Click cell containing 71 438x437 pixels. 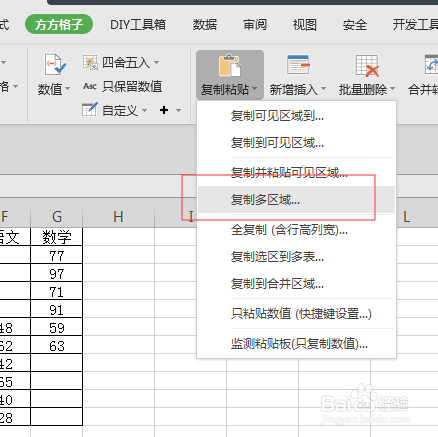(57, 291)
